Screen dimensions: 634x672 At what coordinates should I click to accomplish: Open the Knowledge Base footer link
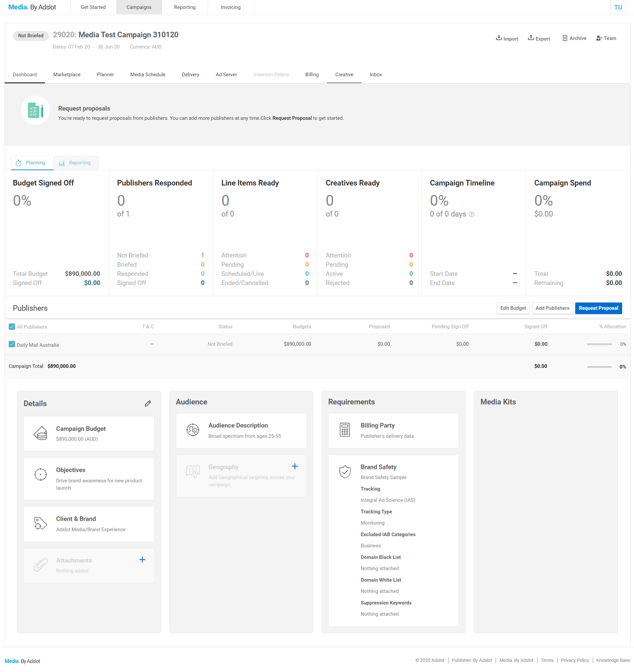coord(613,660)
